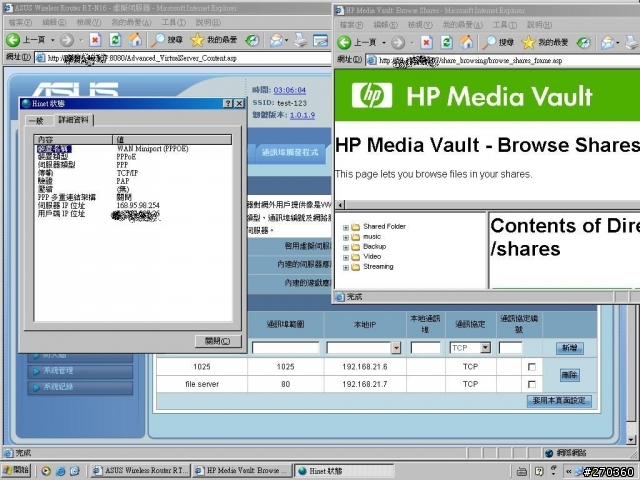Click HP Media Vault window address bar

pos(503,60)
